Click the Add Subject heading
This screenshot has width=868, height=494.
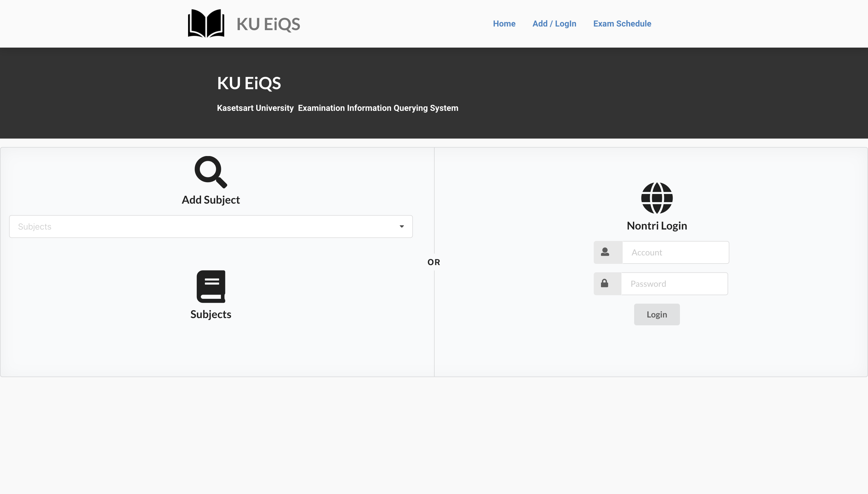pos(211,200)
